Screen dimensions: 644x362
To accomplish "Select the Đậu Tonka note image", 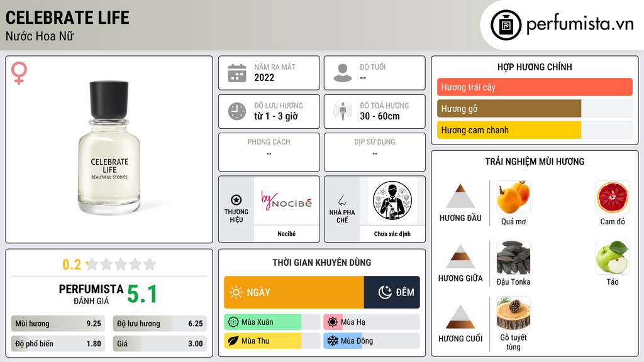I will coord(513,258).
